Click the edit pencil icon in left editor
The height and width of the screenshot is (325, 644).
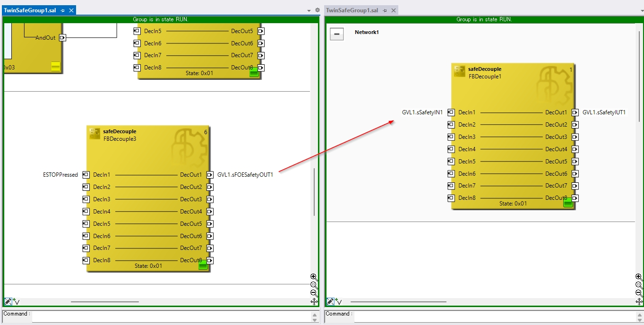coord(8,301)
